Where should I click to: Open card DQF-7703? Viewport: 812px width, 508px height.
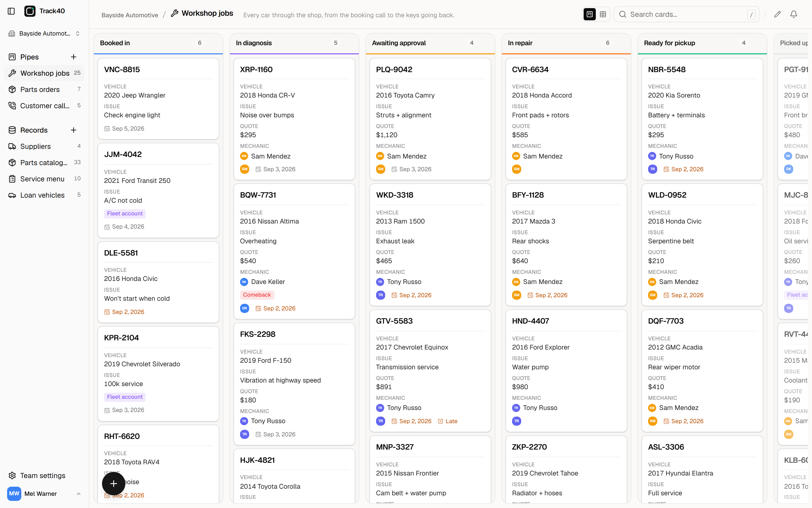[702, 371]
